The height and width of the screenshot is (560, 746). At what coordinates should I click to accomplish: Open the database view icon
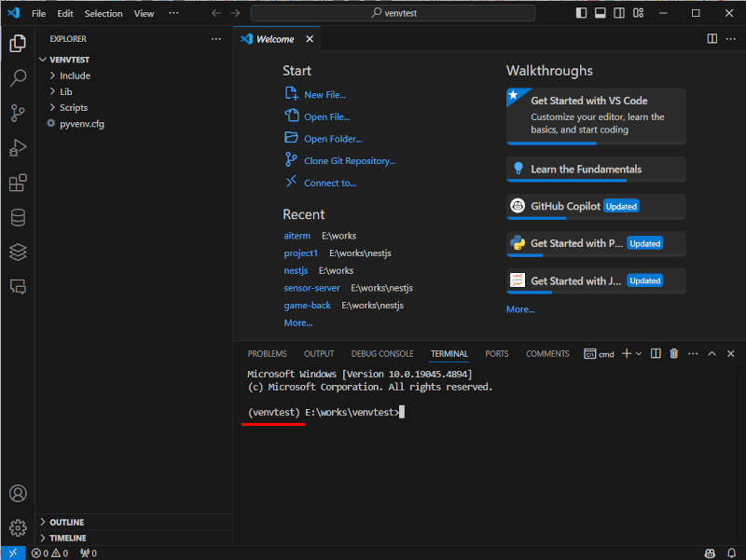[18, 218]
